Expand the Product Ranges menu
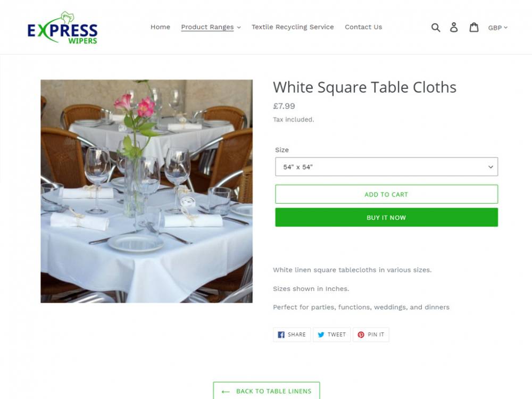The image size is (532, 399). (211, 27)
